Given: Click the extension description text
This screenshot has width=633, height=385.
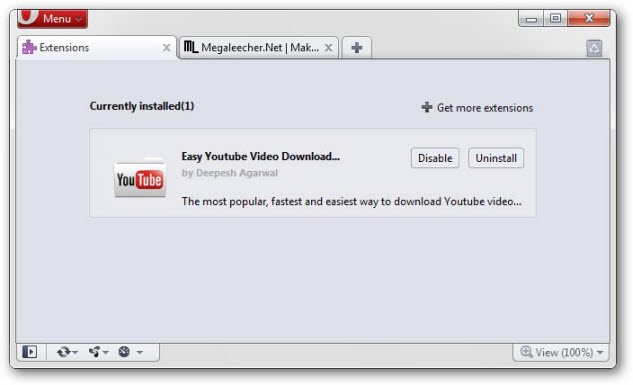Looking at the screenshot, I should point(351,201).
